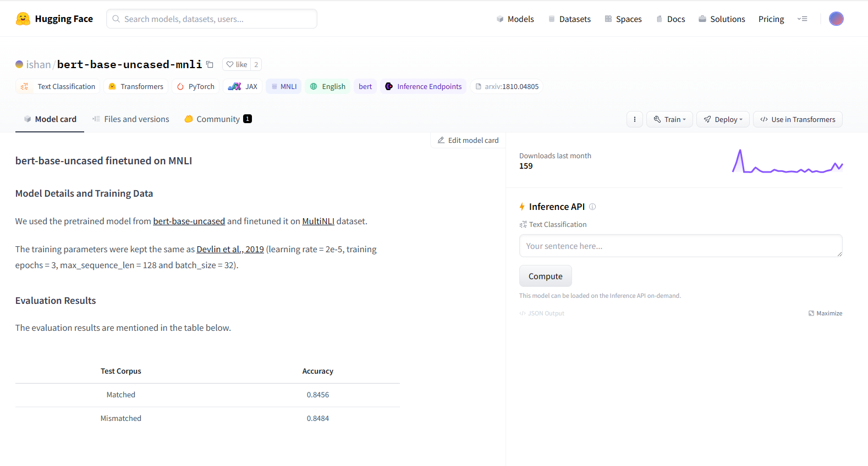Click the Matched test corpus cell

point(121,395)
